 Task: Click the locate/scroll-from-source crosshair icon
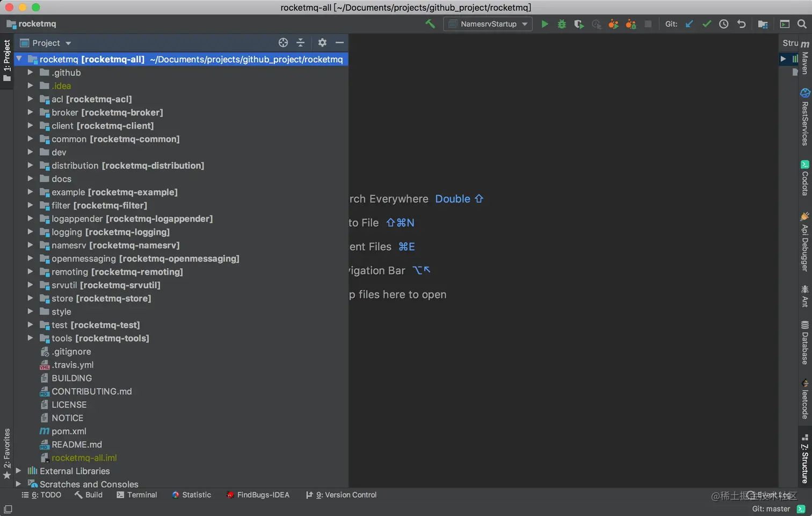click(x=284, y=42)
